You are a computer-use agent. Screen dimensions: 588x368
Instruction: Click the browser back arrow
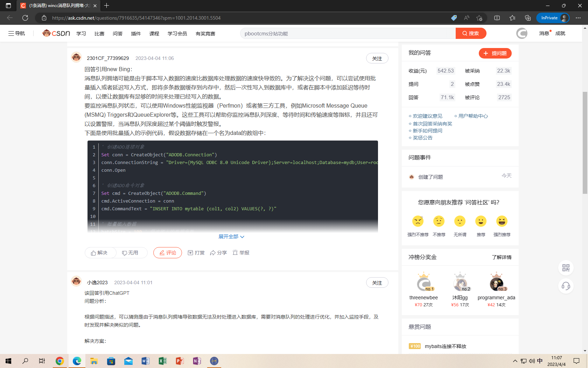point(10,18)
